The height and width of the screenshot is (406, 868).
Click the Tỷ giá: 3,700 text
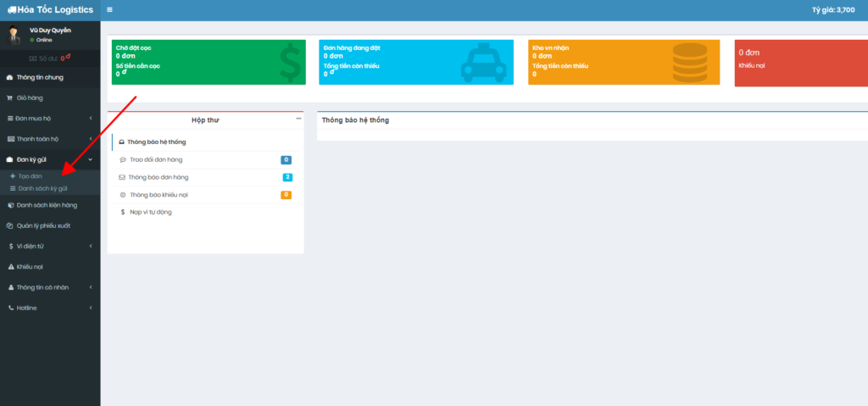pos(833,10)
